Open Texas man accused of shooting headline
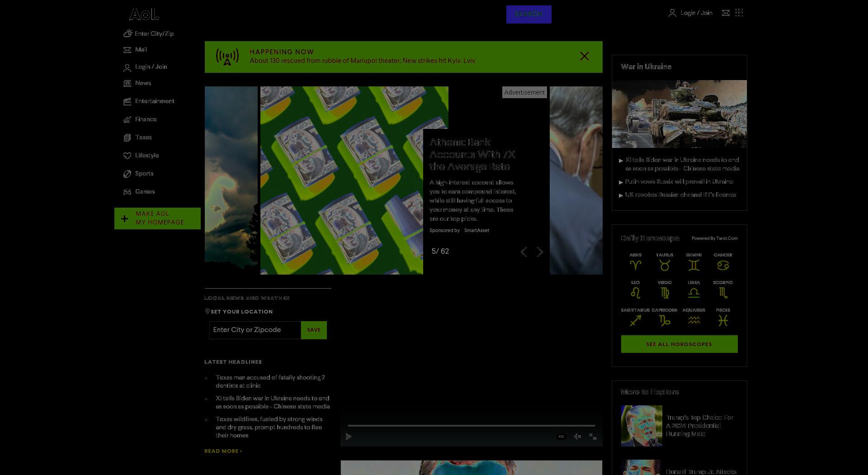The image size is (868, 475). (270, 381)
